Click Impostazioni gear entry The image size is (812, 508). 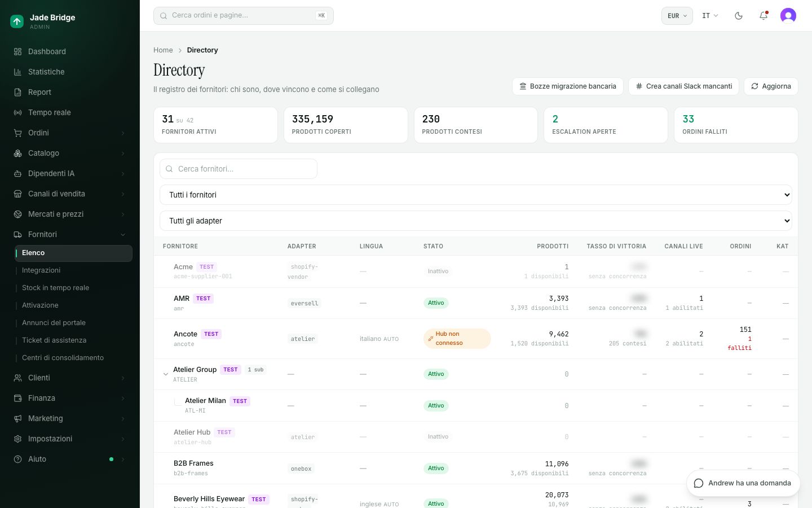(x=70, y=439)
